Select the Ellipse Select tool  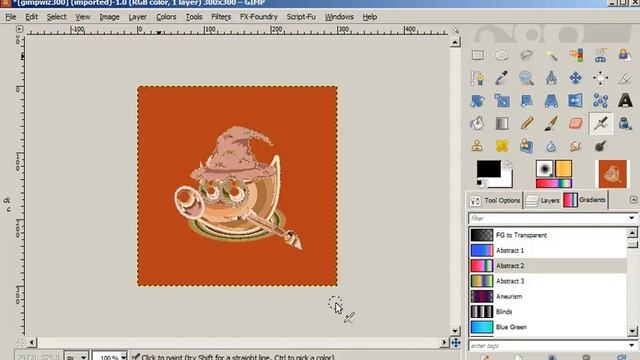coord(502,55)
